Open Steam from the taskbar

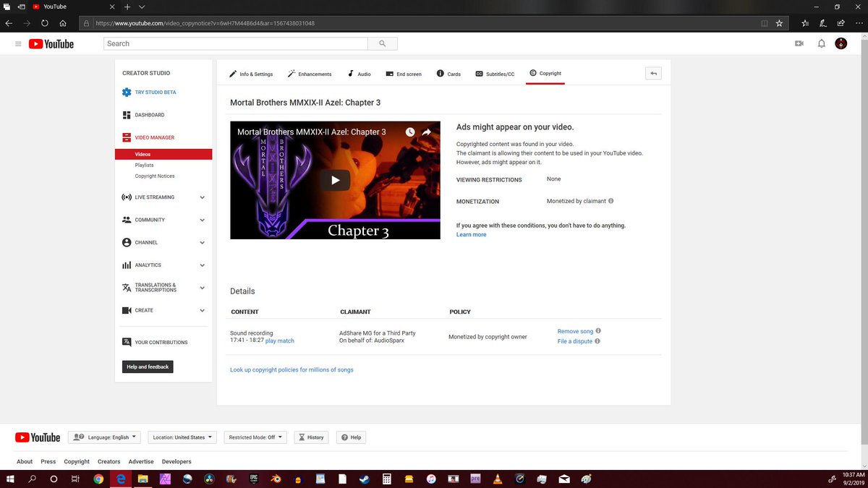(365, 479)
